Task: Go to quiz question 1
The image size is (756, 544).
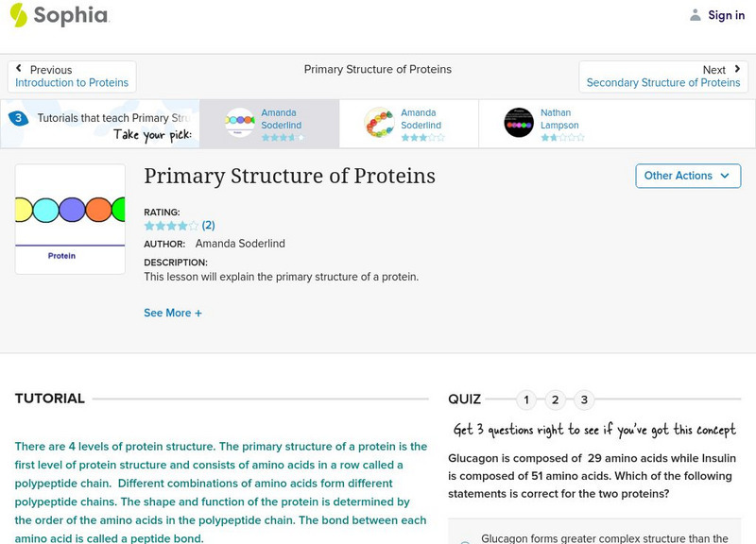Action: [526, 399]
